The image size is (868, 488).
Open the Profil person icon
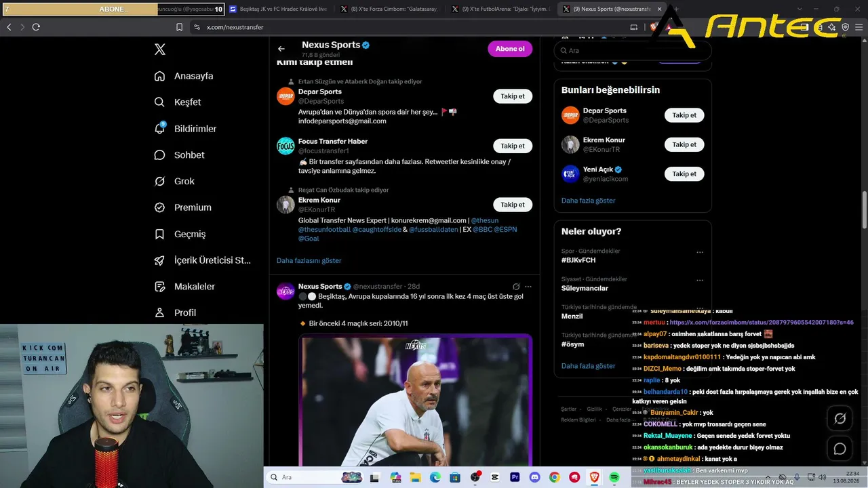click(x=159, y=312)
